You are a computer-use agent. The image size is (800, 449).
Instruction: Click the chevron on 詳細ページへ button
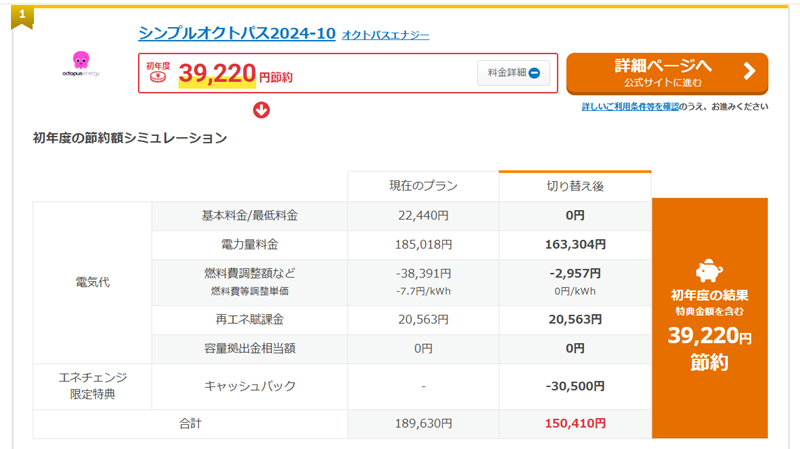click(749, 72)
